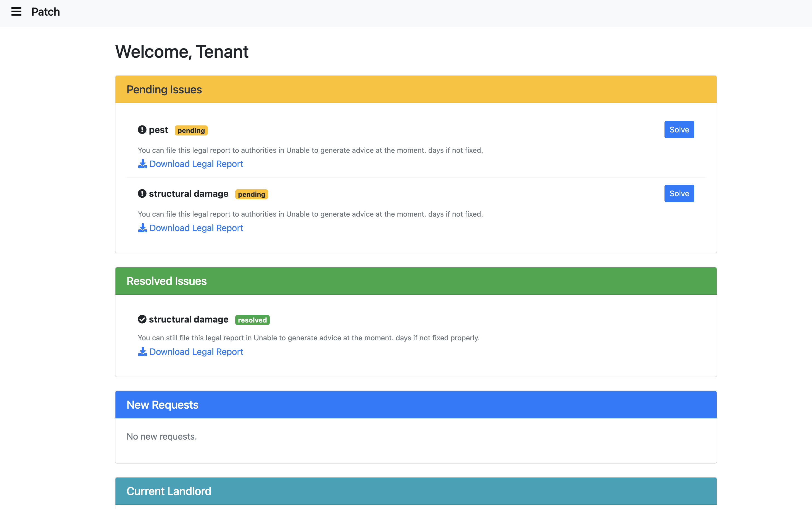Download Legal Report for pending structural damage
This screenshot has width=812, height=509.
(196, 228)
